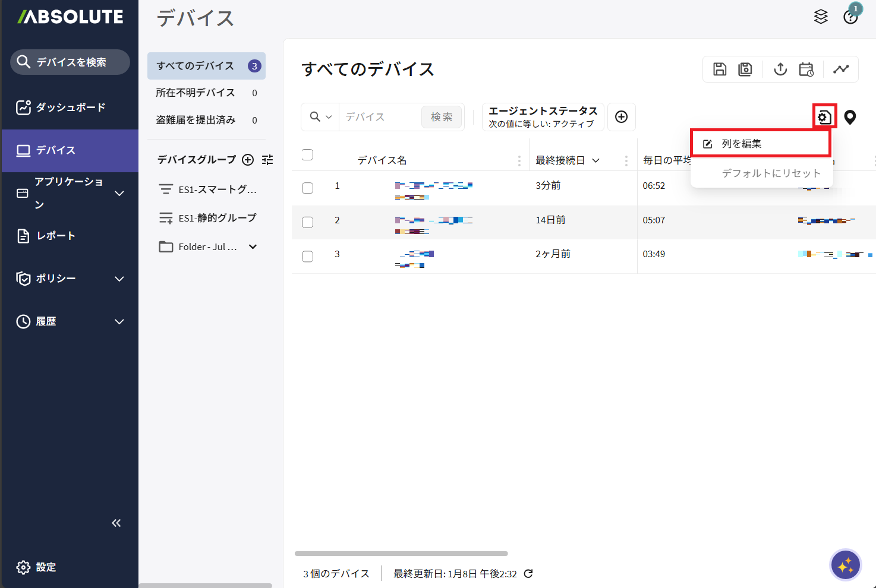Click the export upload icon
876x588 pixels.
pyautogui.click(x=780, y=69)
